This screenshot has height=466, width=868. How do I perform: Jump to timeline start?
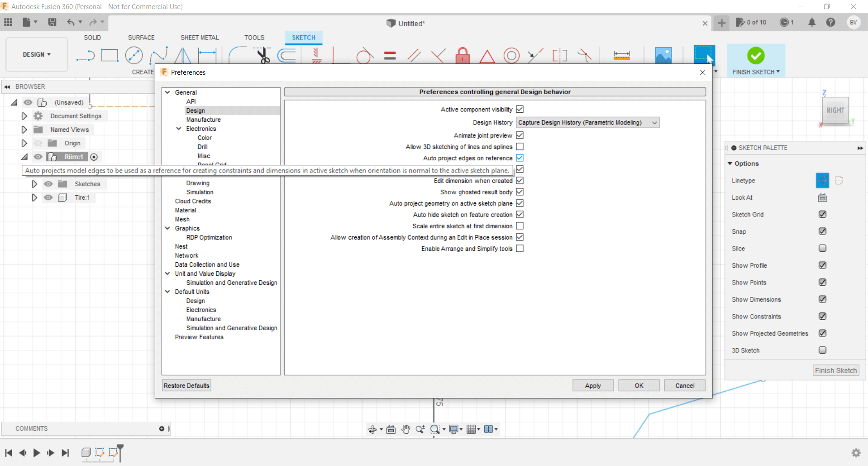point(9,452)
